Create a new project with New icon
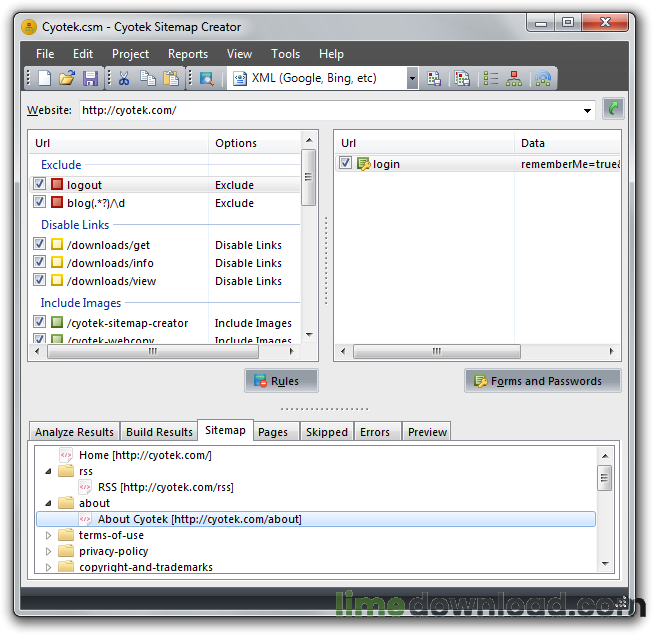The width and height of the screenshot is (653, 636). click(x=45, y=78)
